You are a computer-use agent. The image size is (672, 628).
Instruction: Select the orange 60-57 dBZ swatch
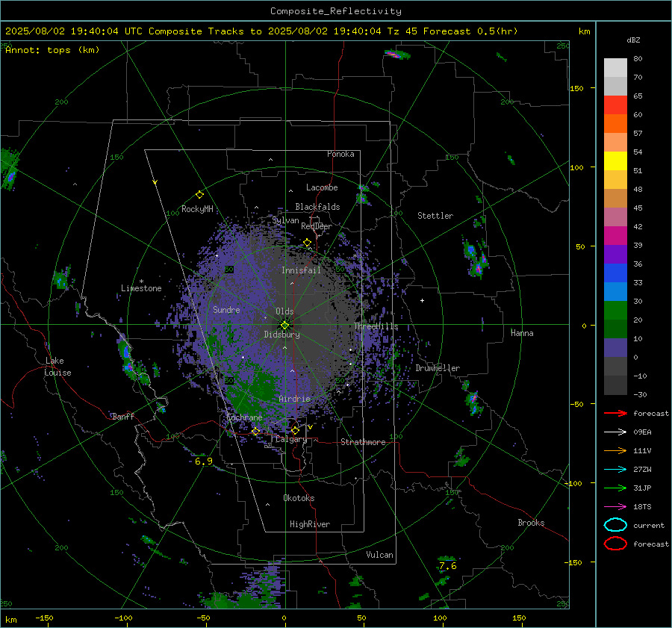pyautogui.click(x=615, y=123)
